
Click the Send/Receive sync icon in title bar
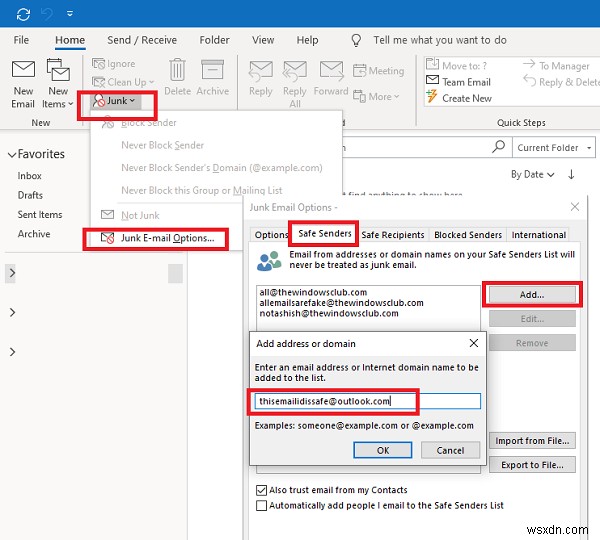[23, 14]
